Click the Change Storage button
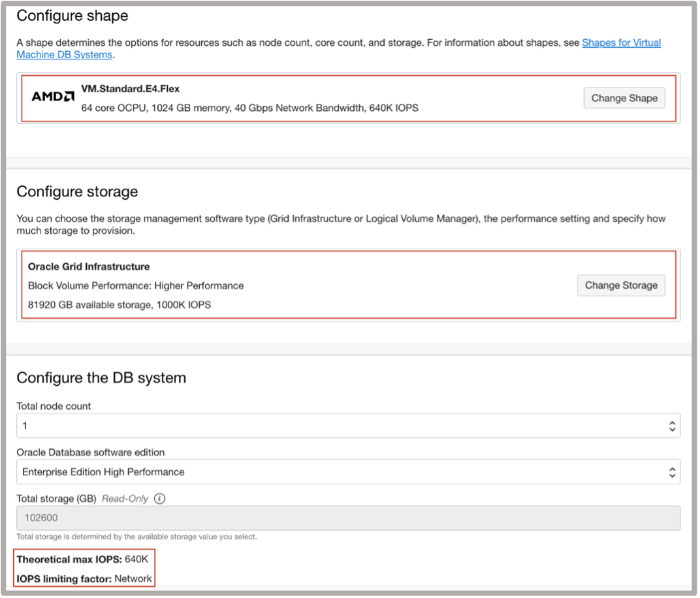The height and width of the screenshot is (598, 700). pos(620,285)
